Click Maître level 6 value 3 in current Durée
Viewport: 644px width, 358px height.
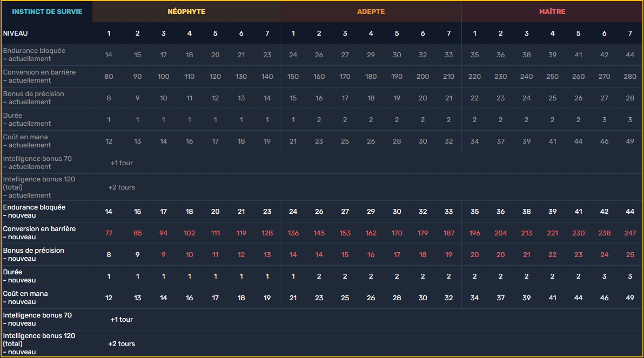604,119
